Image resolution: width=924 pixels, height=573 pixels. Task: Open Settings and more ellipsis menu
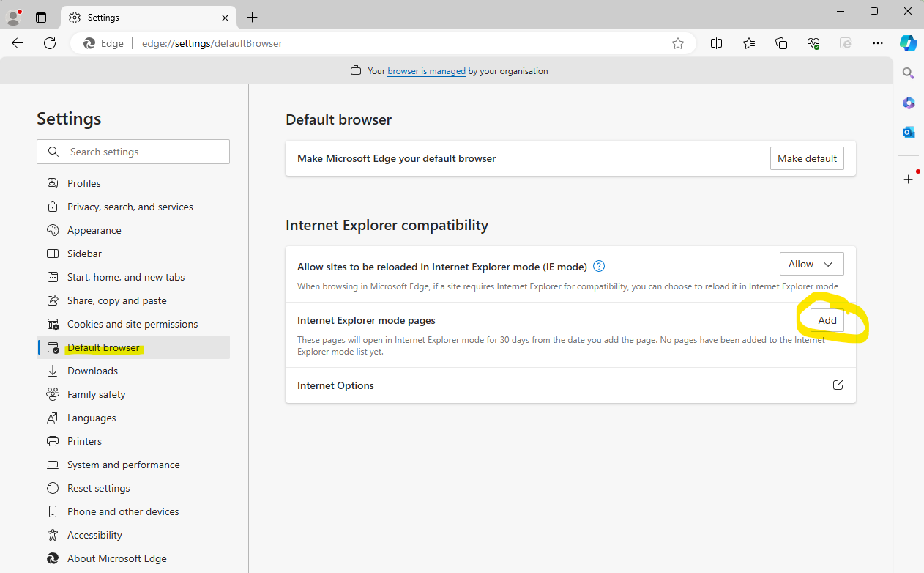pyautogui.click(x=878, y=43)
